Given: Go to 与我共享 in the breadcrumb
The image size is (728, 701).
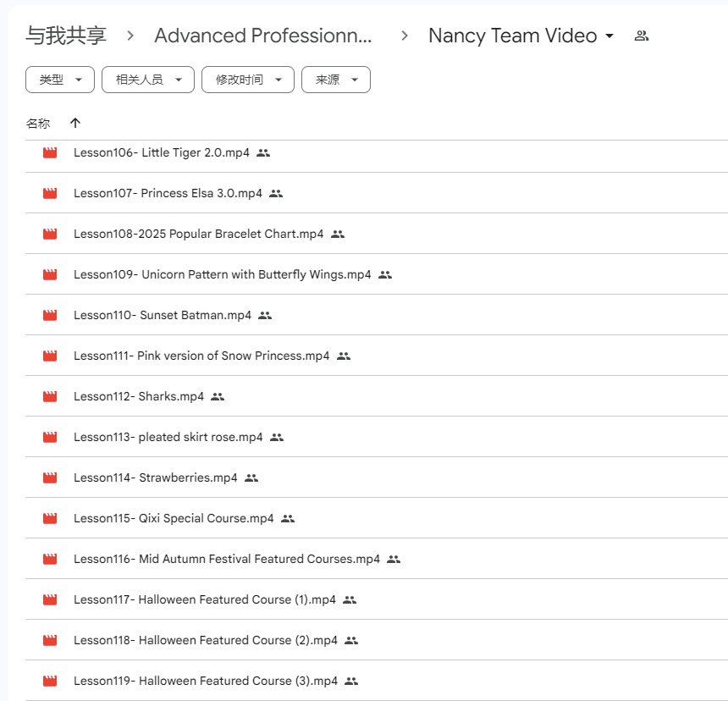Looking at the screenshot, I should coord(66,36).
